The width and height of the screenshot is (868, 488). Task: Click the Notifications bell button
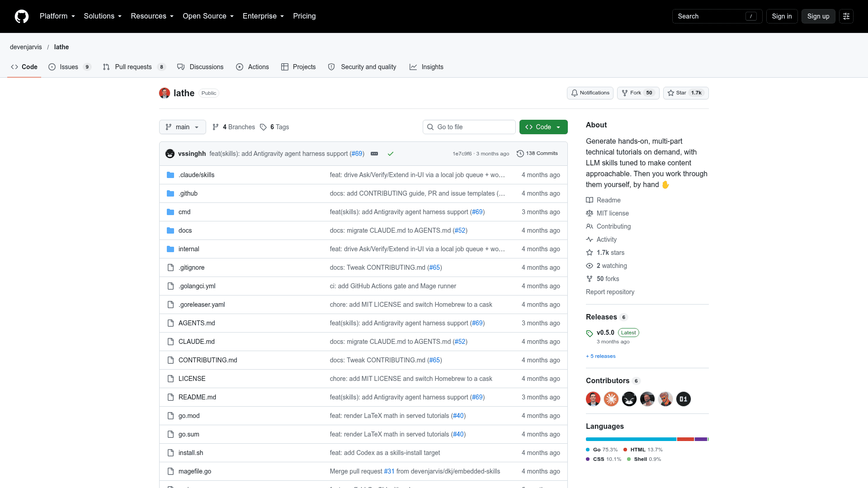pos(590,93)
